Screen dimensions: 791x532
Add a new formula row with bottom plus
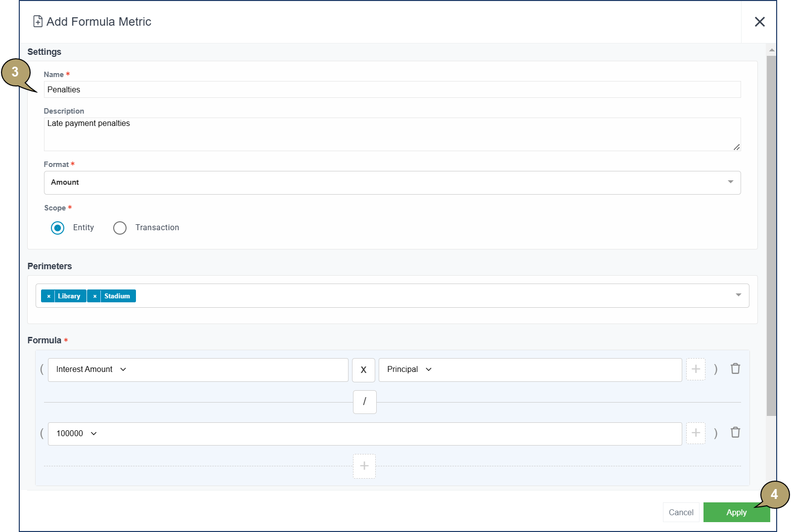click(364, 466)
